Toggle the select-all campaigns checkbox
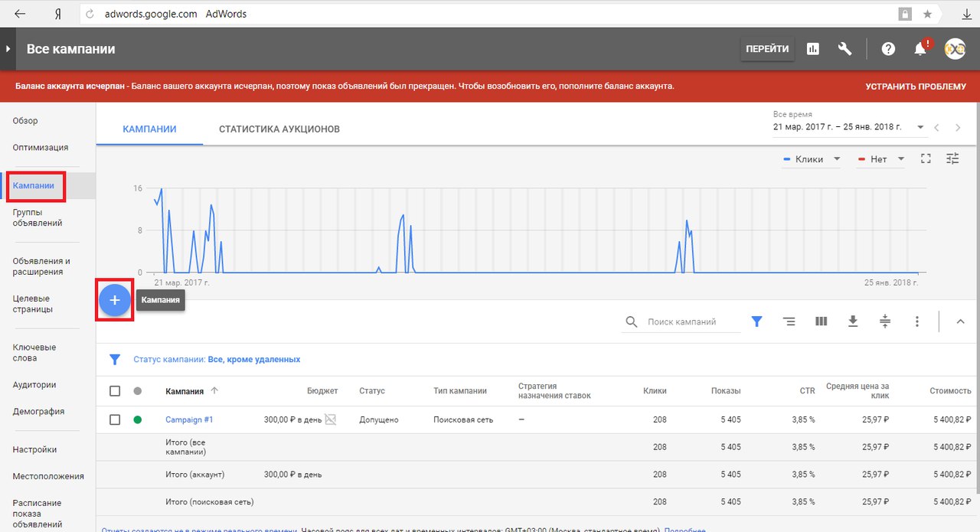The image size is (980, 532). (x=115, y=391)
